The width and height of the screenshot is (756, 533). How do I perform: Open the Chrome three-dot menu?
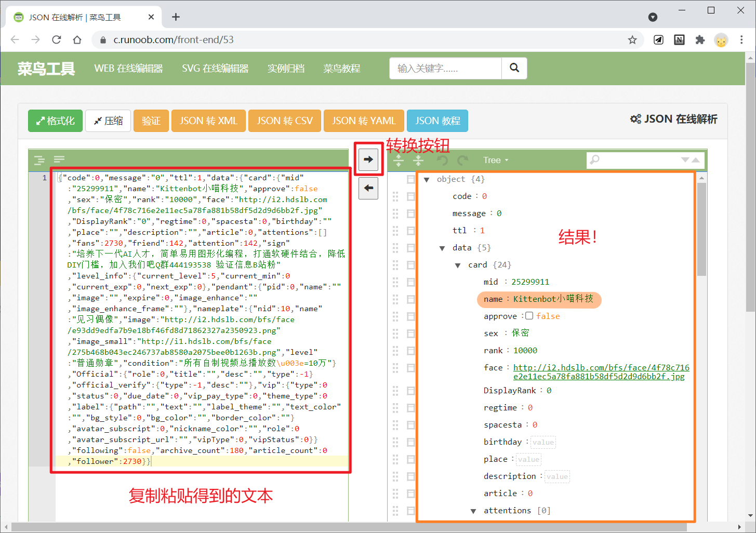[x=741, y=40]
